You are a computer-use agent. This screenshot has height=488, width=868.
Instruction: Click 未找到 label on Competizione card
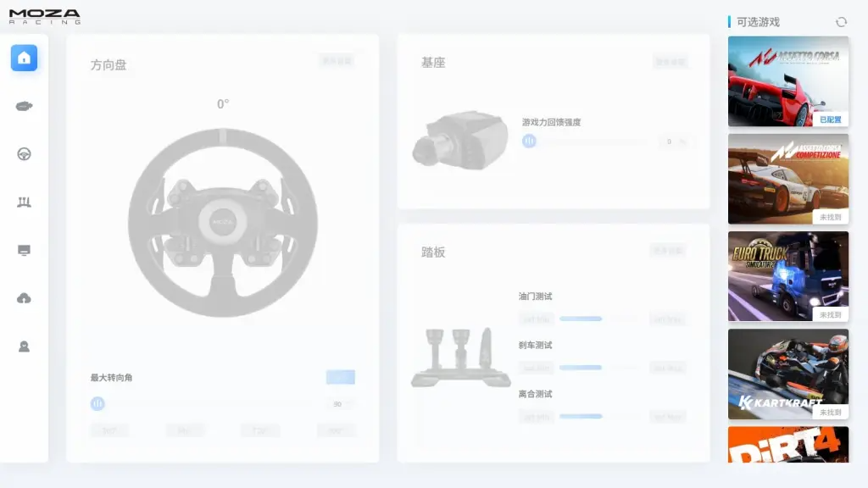[x=830, y=218]
